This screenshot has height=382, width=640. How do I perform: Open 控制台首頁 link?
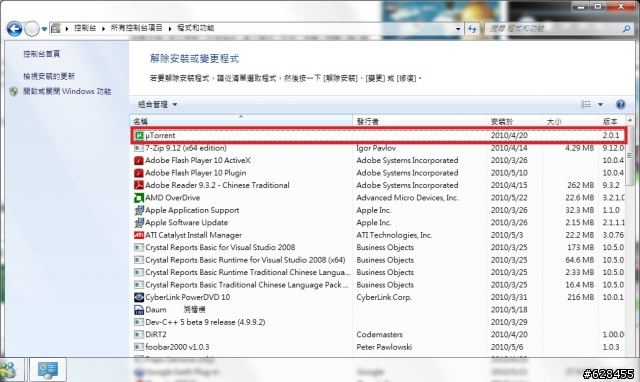[x=42, y=54]
